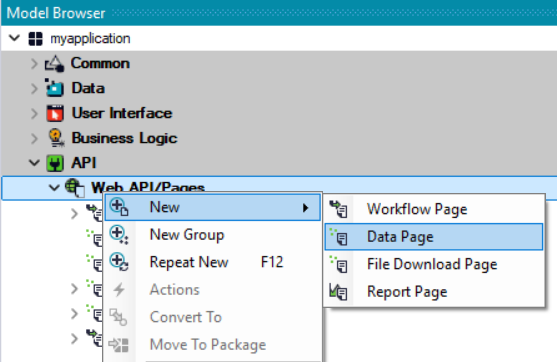Expand the Business Logic node
Screen dimensions: 557x362
coord(34,138)
